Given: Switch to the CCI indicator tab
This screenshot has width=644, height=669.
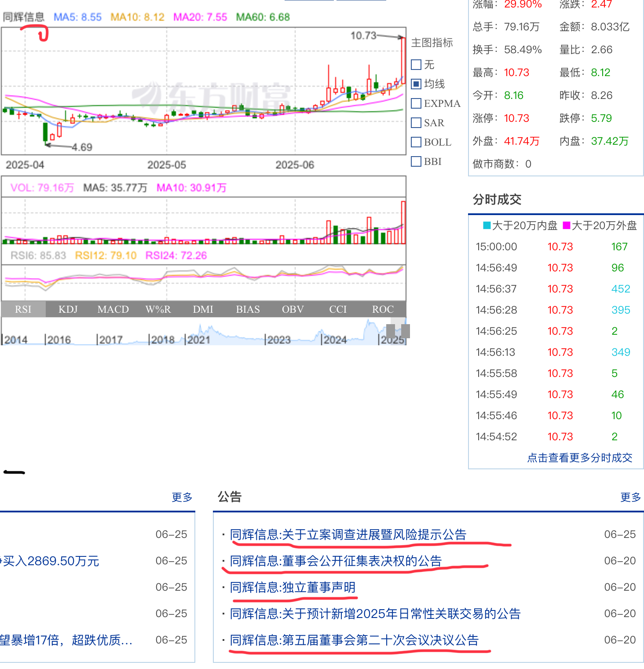Looking at the screenshot, I should 338,309.
